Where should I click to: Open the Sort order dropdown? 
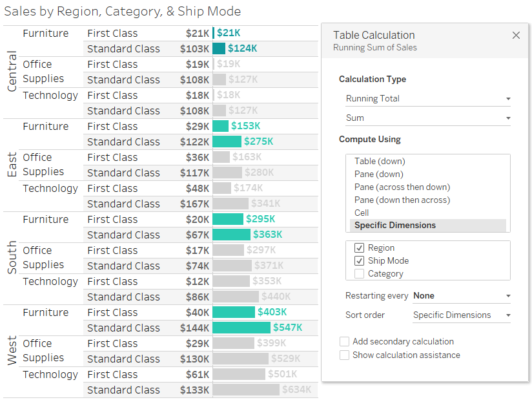click(461, 315)
